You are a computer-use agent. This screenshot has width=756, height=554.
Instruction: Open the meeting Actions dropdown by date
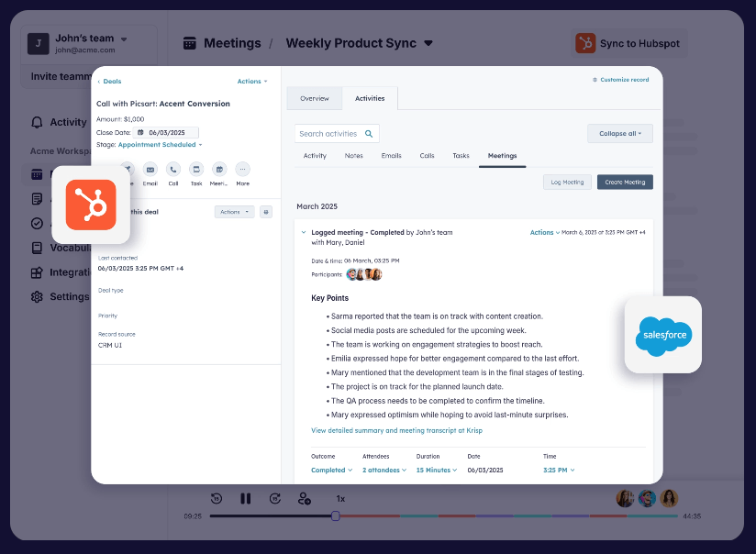click(x=545, y=232)
